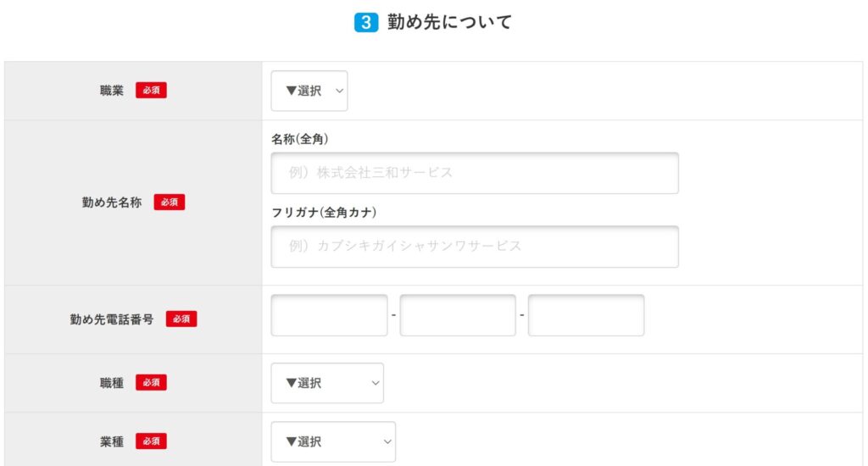Click the 名称(全角) field caption
Image resolution: width=868 pixels, height=466 pixels.
(x=300, y=138)
